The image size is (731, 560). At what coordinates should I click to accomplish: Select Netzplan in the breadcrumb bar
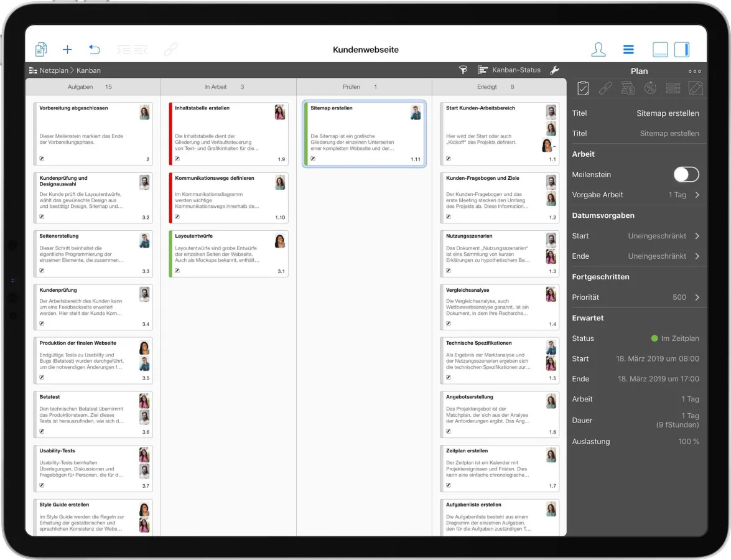pos(54,70)
